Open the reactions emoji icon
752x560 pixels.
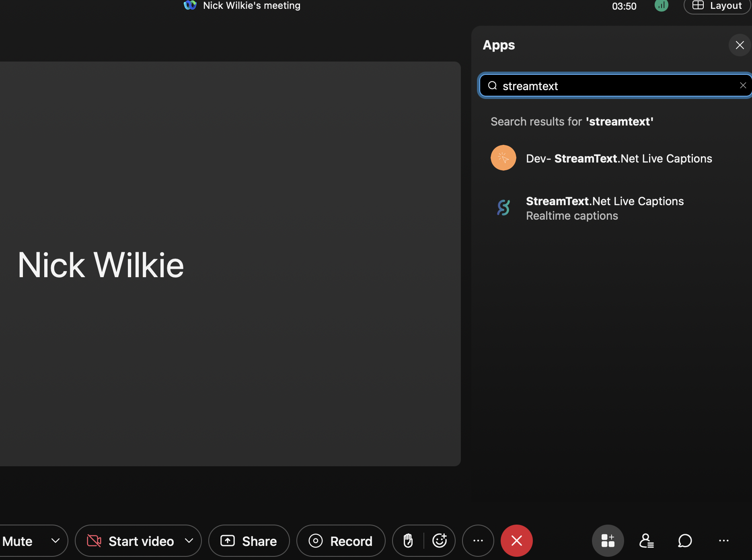point(440,541)
